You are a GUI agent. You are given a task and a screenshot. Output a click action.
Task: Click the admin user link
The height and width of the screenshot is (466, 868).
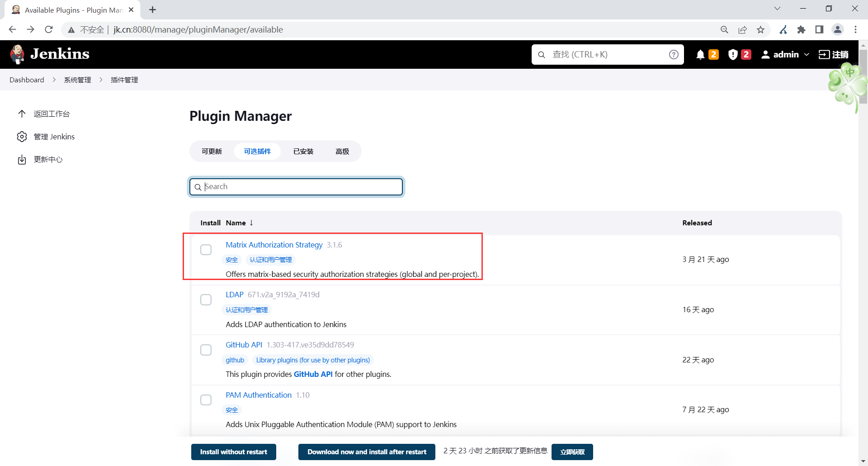[780, 55]
